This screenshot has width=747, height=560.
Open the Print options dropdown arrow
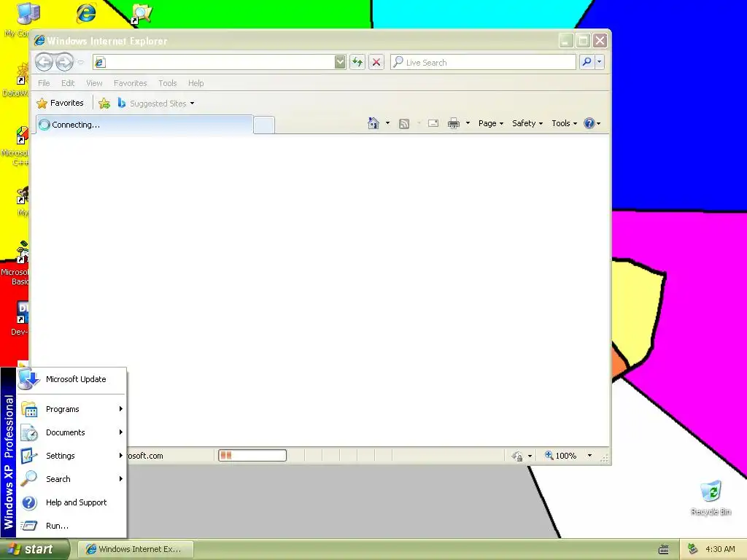click(468, 123)
